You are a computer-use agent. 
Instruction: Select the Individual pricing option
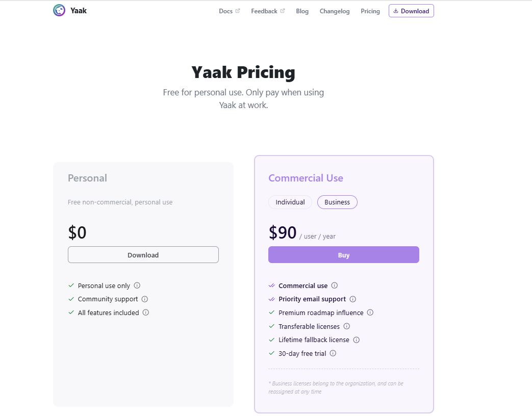click(x=290, y=202)
